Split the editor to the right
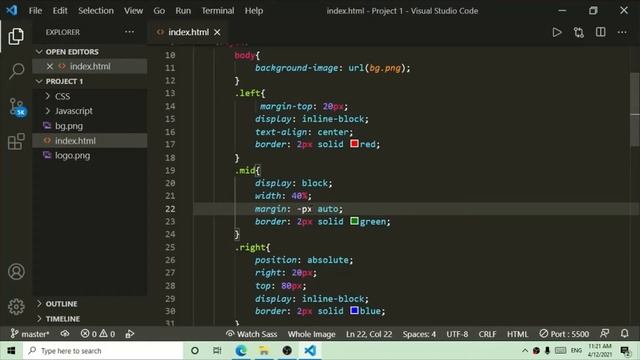 point(600,32)
